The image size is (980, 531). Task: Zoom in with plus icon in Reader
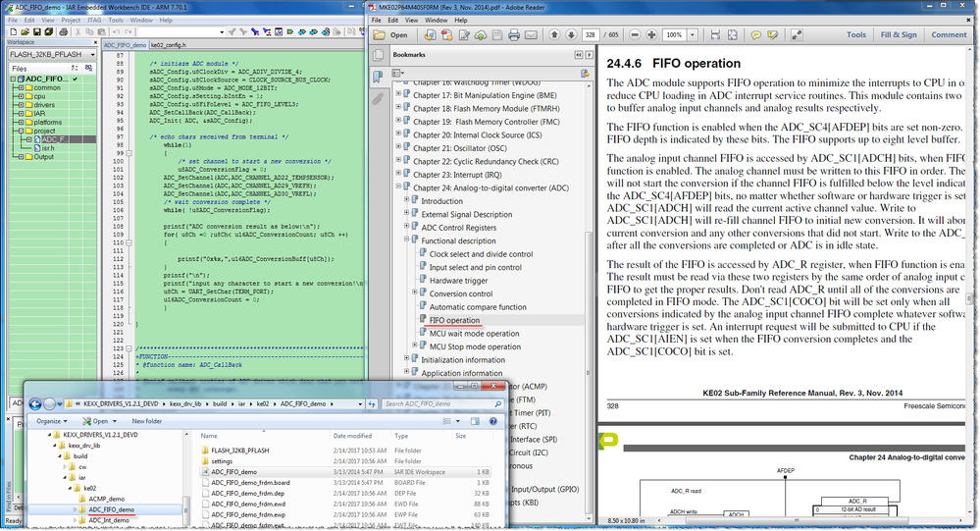[x=651, y=35]
